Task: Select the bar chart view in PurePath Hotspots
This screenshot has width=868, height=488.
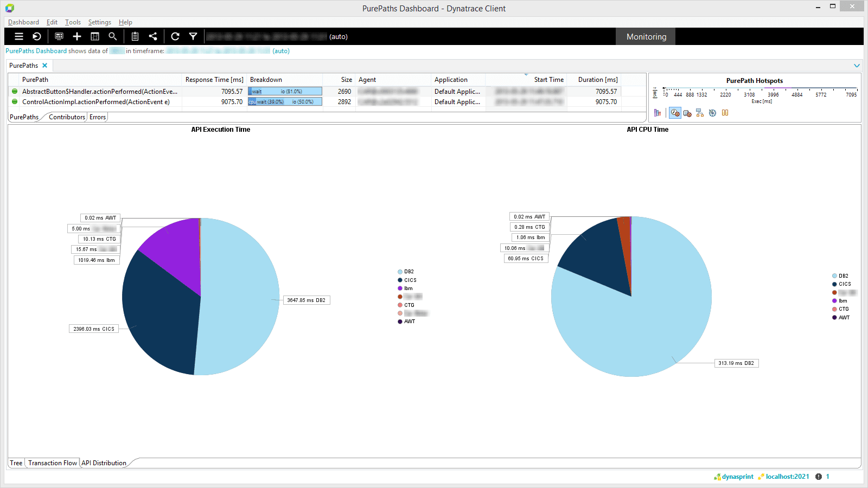Action: tap(658, 113)
